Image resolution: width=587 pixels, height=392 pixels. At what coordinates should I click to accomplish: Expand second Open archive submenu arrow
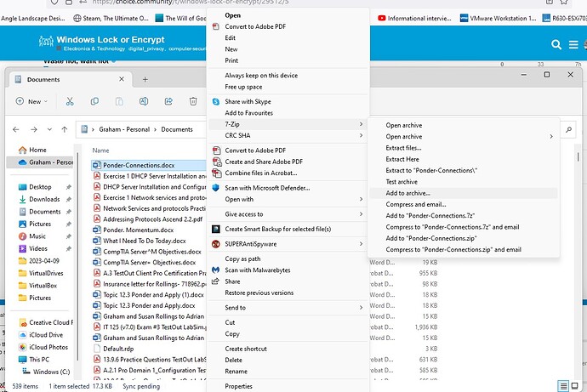551,137
